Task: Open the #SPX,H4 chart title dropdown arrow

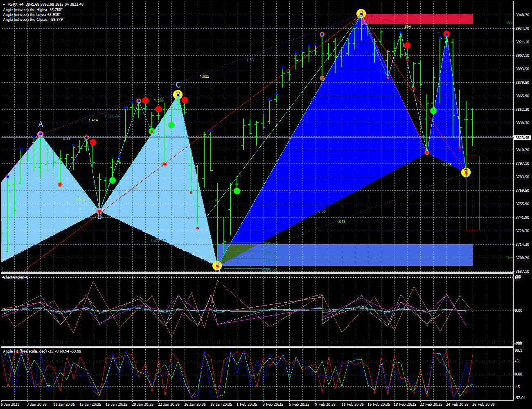Action: [4, 4]
